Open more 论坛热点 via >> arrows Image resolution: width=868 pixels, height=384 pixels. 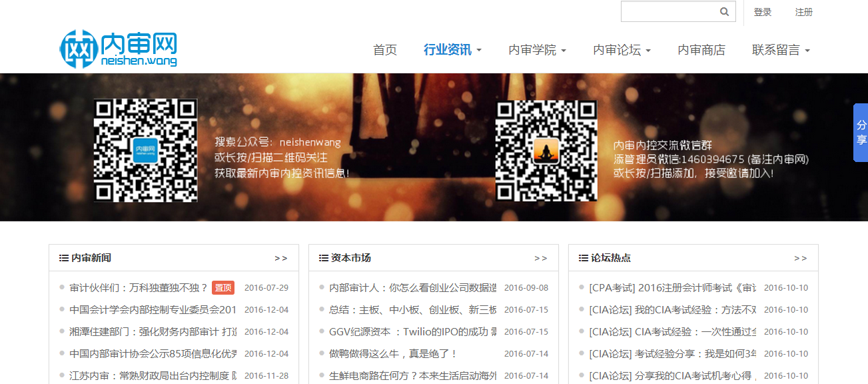tap(800, 258)
